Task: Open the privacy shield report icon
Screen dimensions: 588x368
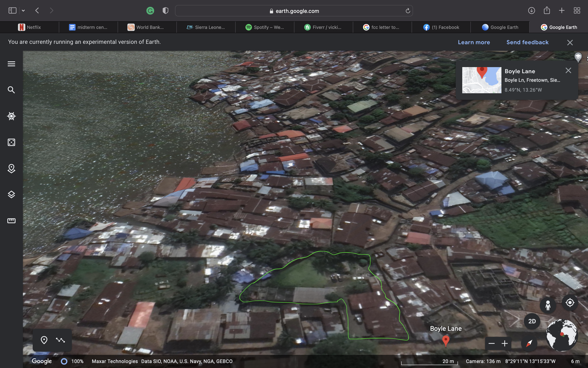Action: click(x=165, y=11)
